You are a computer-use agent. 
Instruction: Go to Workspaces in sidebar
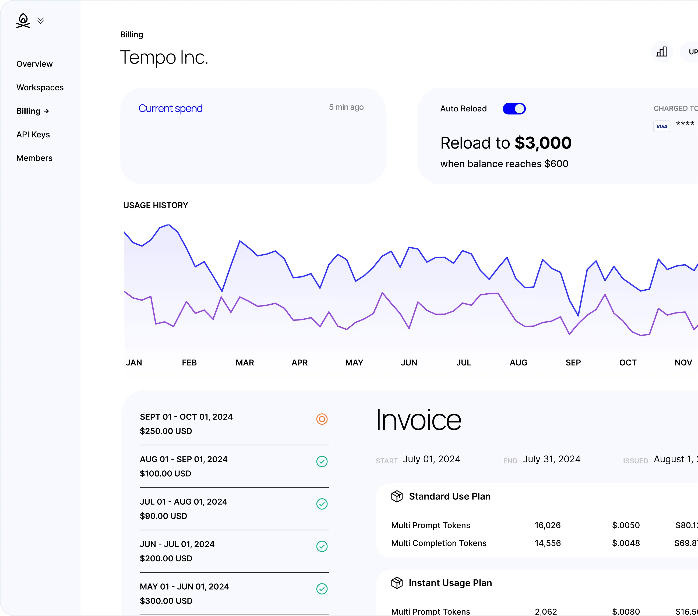click(x=40, y=87)
